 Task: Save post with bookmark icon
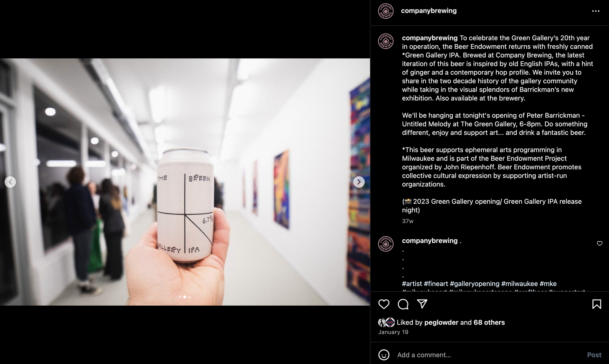(597, 304)
